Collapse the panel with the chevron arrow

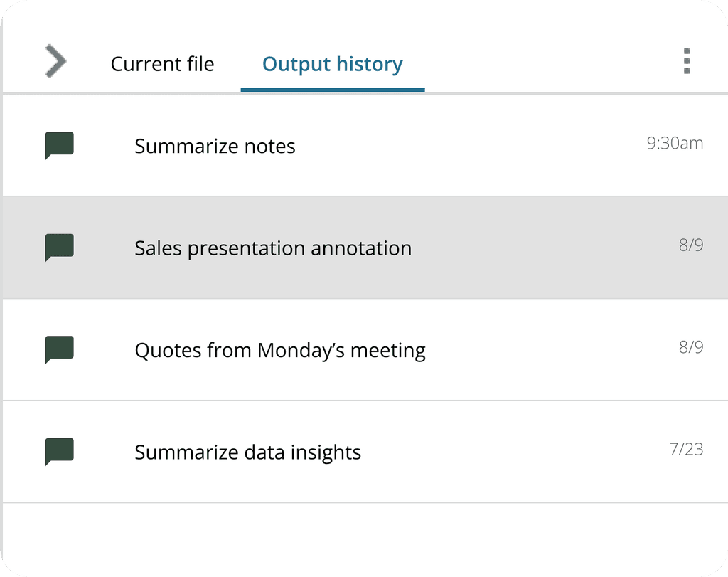(55, 61)
